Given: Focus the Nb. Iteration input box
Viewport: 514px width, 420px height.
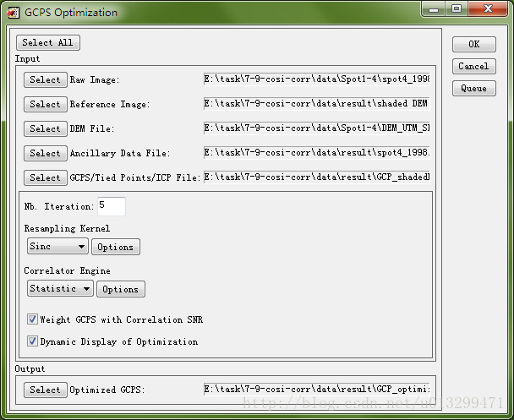Looking at the screenshot, I should 112,206.
